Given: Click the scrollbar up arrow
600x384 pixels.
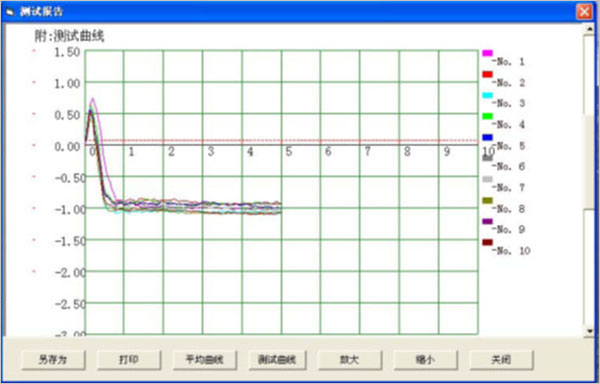Looking at the screenshot, I should coord(589,29).
